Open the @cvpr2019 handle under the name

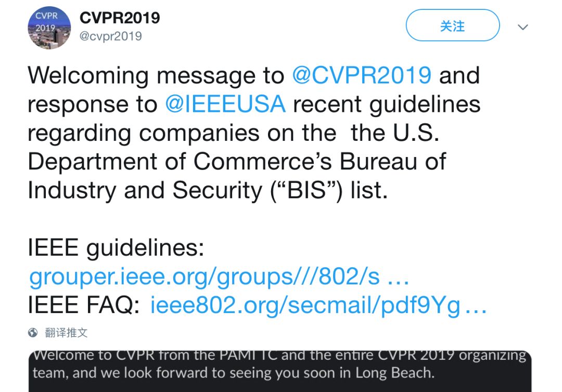click(x=110, y=36)
